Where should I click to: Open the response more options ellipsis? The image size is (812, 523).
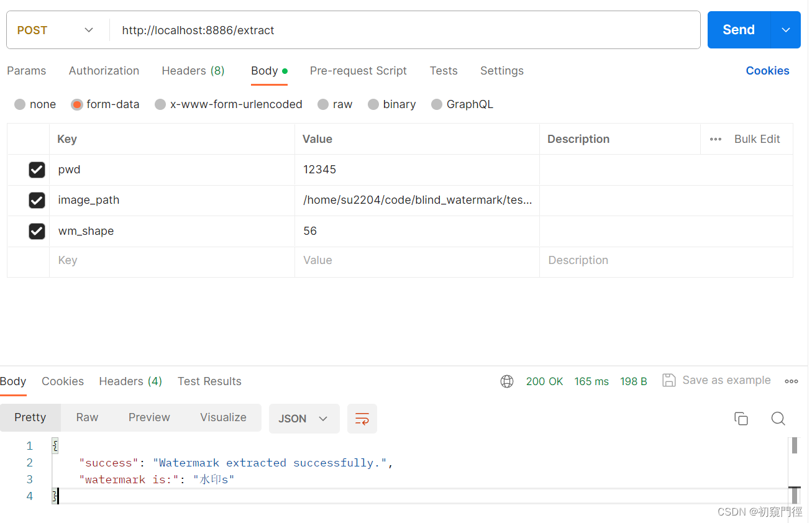pyautogui.click(x=791, y=381)
